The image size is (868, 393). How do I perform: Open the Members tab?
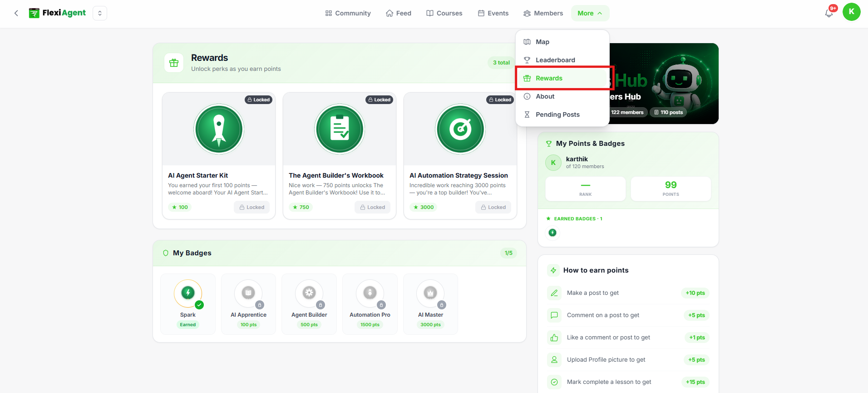coord(543,13)
